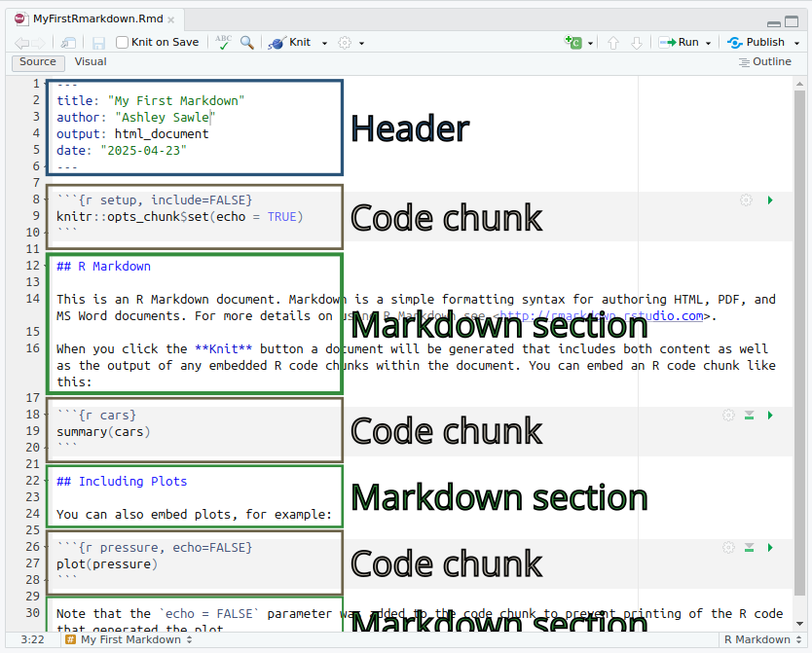Viewport: 812px width, 653px height.
Task: Click the summary(cars) code line
Action: pos(103,431)
